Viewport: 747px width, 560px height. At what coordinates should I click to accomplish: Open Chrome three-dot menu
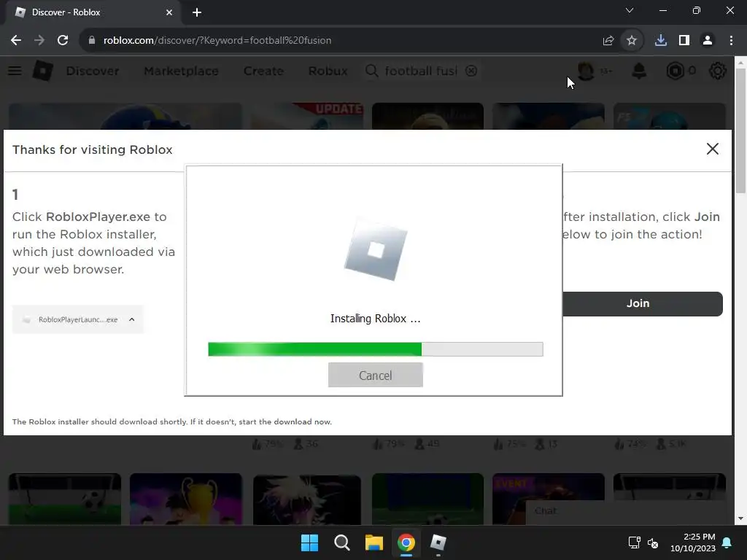click(x=731, y=41)
